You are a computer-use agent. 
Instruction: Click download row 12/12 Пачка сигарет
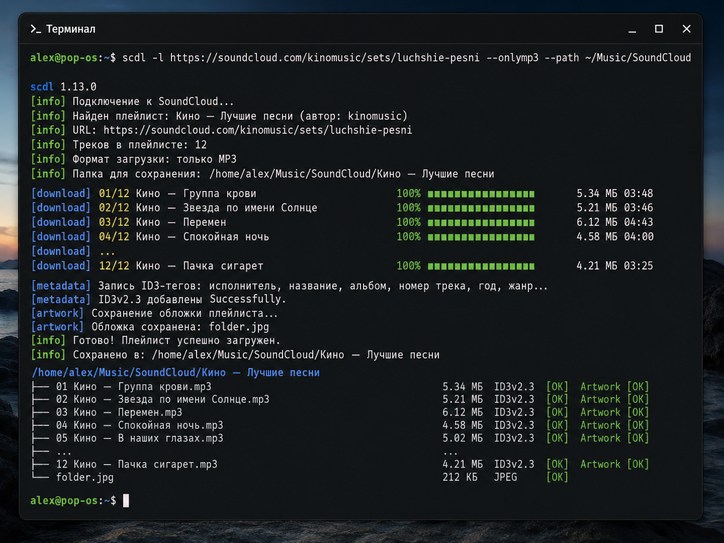[x=342, y=266]
